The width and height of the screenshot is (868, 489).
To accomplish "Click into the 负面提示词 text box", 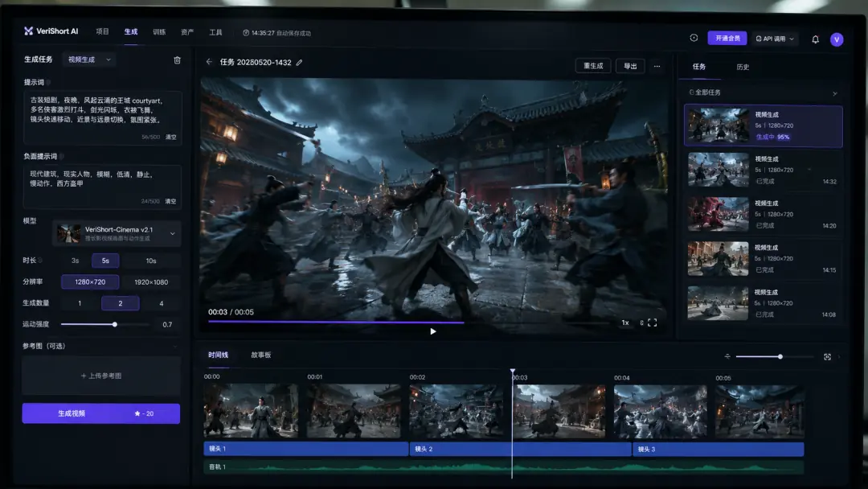I will click(102, 187).
